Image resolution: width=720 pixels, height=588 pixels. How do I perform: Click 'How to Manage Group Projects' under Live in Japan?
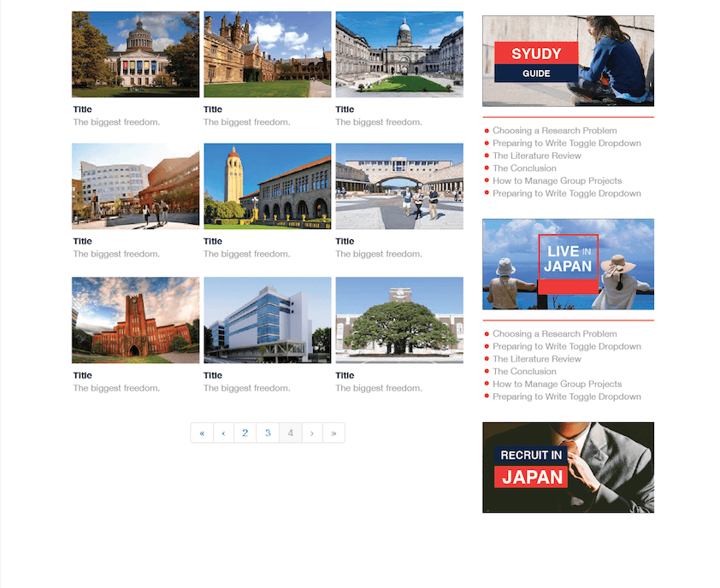(x=557, y=384)
